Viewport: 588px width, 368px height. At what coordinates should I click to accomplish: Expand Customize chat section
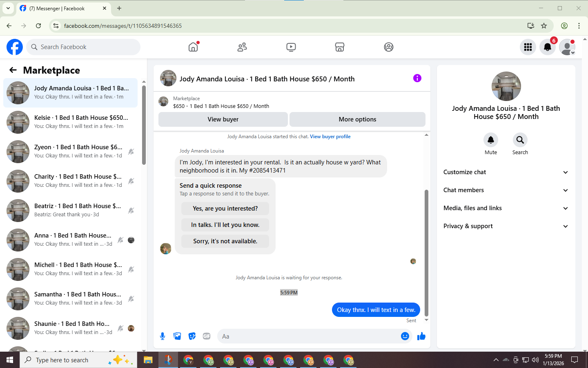click(x=506, y=172)
